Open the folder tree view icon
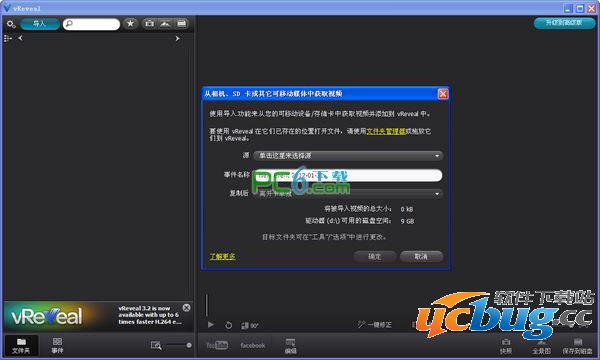This screenshot has height=360, width=600. pyautogui.click(x=8, y=38)
